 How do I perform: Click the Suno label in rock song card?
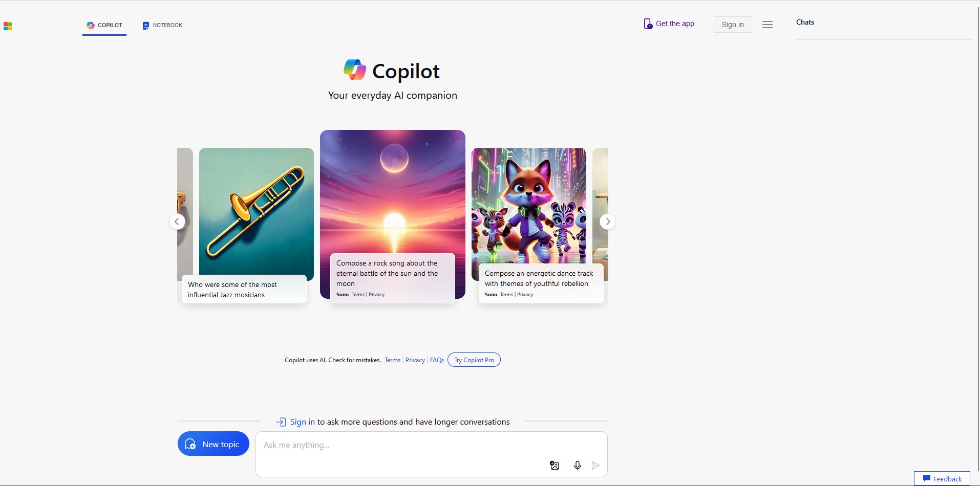pyautogui.click(x=343, y=295)
